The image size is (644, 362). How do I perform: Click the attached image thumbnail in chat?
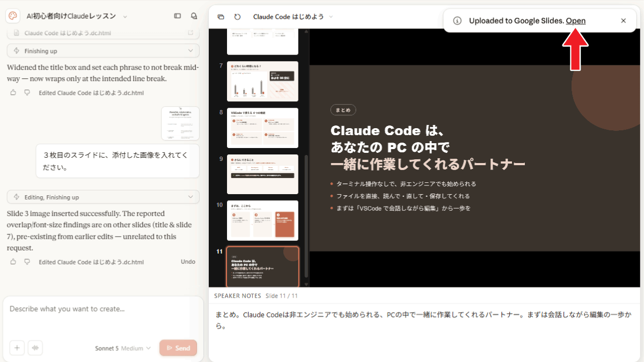coord(180,123)
